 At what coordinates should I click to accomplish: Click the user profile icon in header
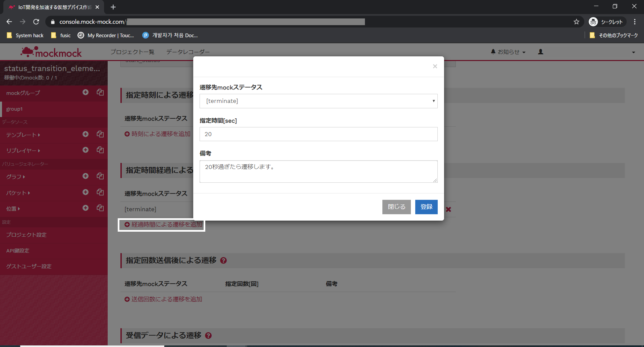tap(541, 52)
